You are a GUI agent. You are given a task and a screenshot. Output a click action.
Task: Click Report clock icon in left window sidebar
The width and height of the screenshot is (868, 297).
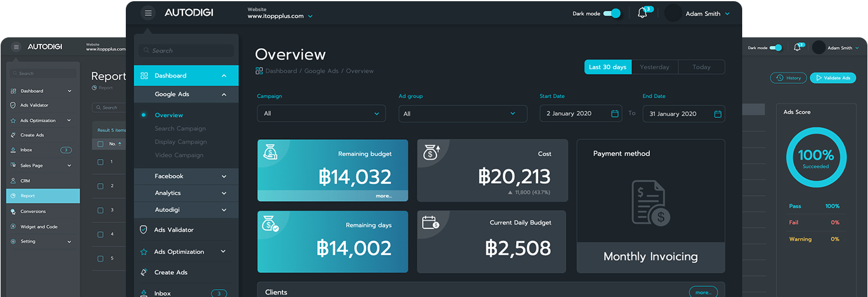13,196
